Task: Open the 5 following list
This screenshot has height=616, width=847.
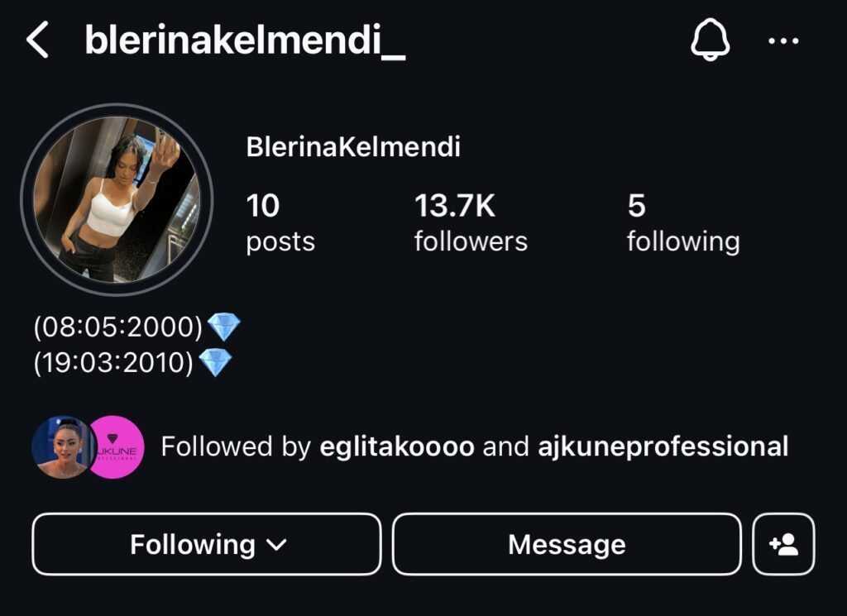Action: (x=683, y=223)
